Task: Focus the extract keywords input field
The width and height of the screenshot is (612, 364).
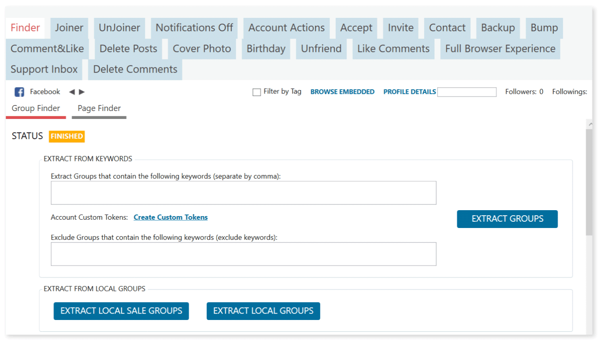Action: click(243, 193)
